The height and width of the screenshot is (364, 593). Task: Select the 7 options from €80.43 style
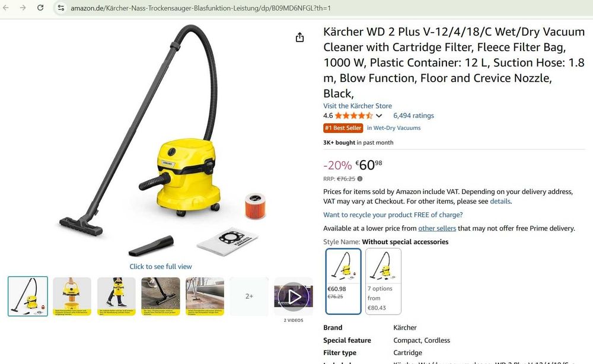[383, 281]
